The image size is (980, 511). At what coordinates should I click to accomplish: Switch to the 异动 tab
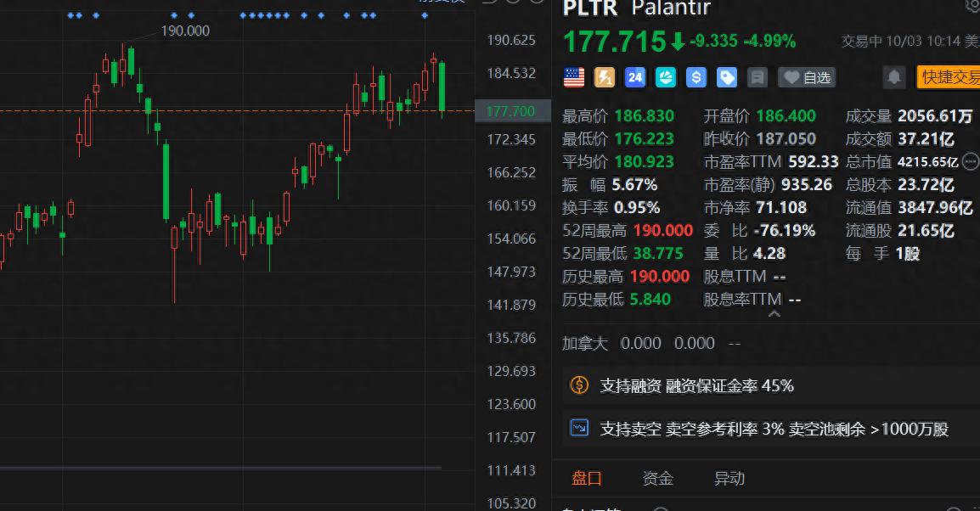[x=729, y=478]
